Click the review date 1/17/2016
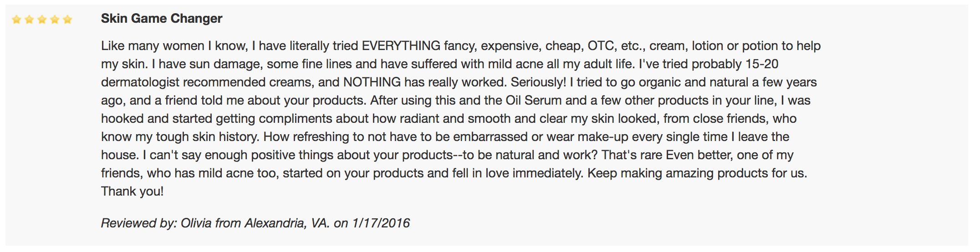The image size is (980, 252). pos(381,223)
